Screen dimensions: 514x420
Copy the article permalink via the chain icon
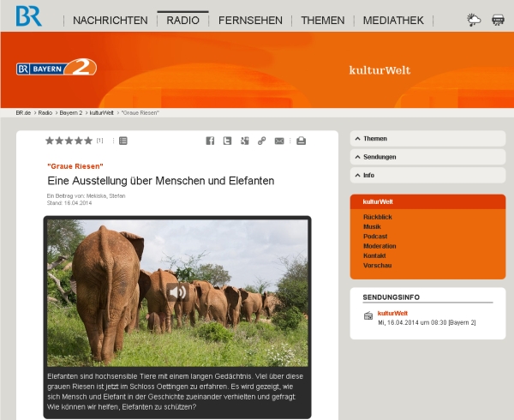click(261, 141)
